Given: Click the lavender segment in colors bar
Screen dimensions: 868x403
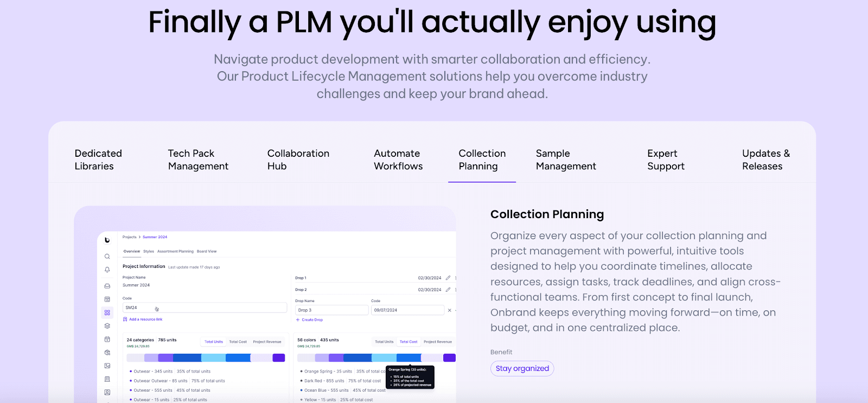Looking at the screenshot, I should pos(322,358).
